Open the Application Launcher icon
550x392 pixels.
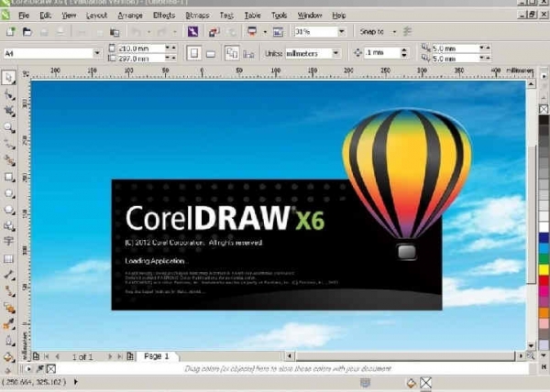click(252, 31)
